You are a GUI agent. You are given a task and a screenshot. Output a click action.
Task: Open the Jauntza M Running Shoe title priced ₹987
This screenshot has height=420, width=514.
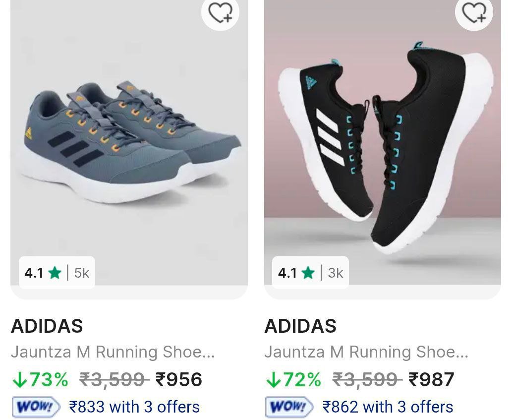click(366, 352)
